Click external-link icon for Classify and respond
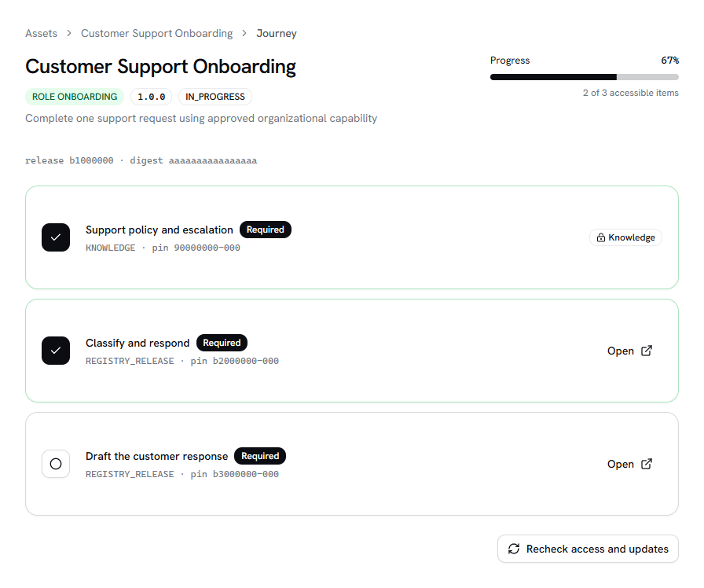 tap(647, 351)
